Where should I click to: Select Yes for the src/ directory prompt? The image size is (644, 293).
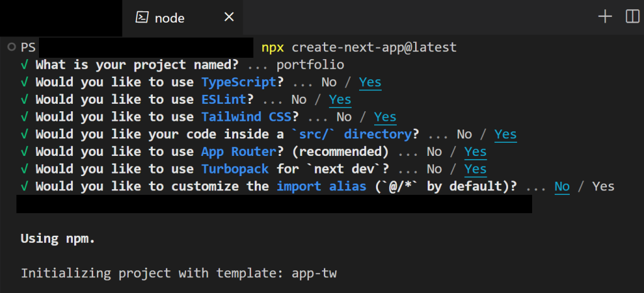[506, 135]
